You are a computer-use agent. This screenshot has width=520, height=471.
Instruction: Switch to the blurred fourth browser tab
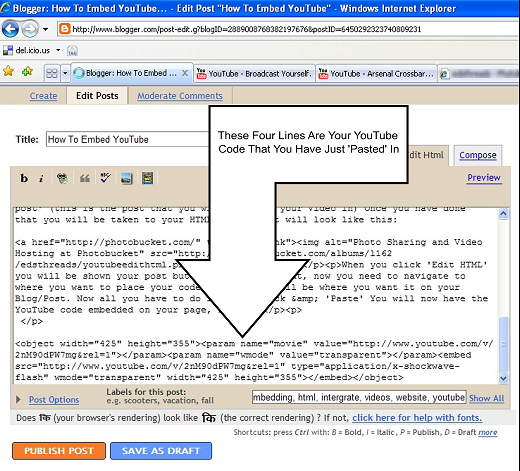pos(479,73)
